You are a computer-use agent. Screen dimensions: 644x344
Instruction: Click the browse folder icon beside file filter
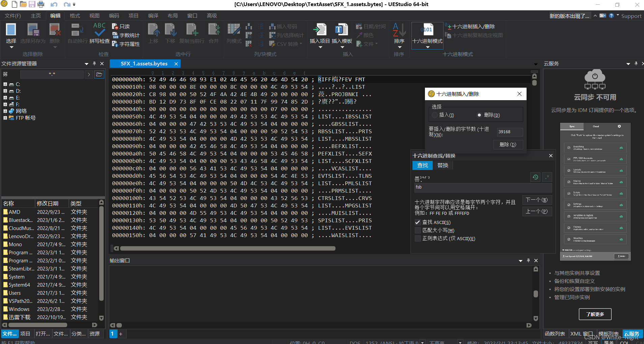[x=99, y=74]
